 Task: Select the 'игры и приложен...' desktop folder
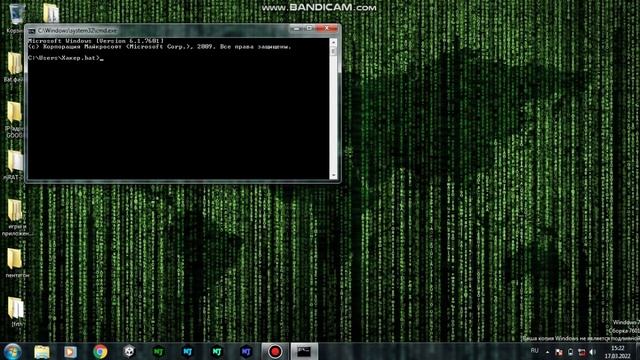tap(16, 218)
